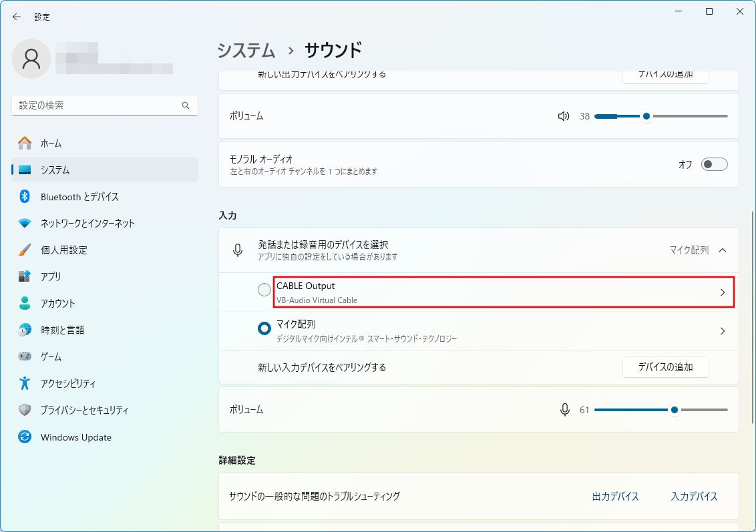
Task: Click the 入力 section heading
Action: click(228, 216)
